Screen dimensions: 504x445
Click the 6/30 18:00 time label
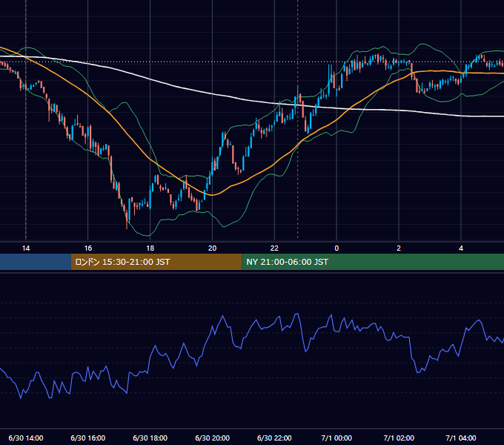pyautogui.click(x=150, y=438)
